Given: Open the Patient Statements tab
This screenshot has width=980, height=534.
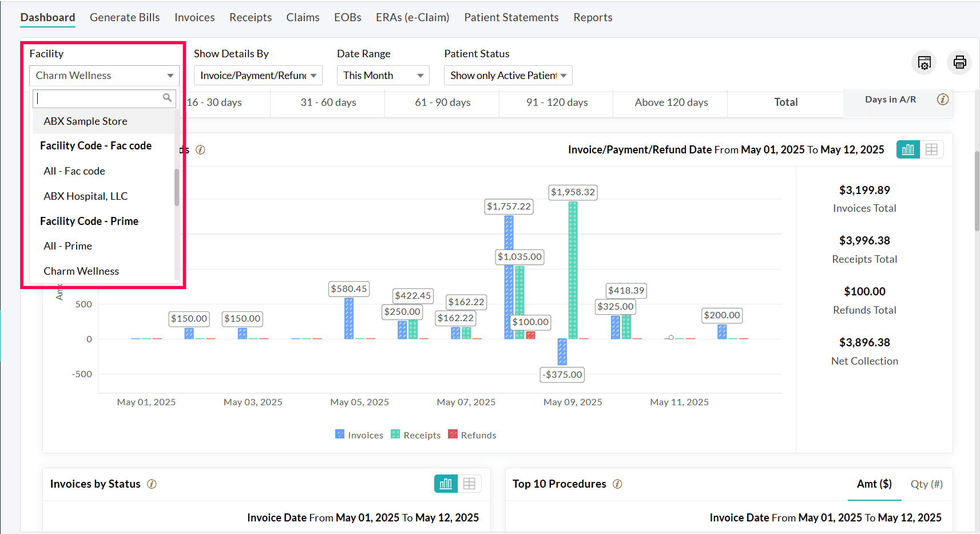Looking at the screenshot, I should (x=511, y=18).
